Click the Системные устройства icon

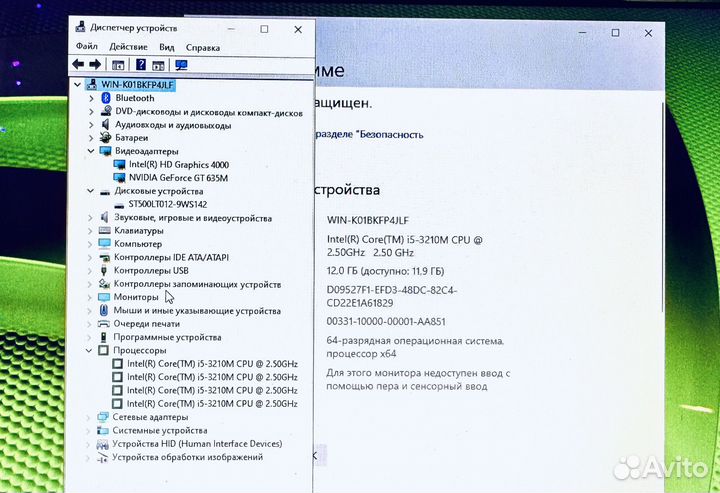pos(102,431)
